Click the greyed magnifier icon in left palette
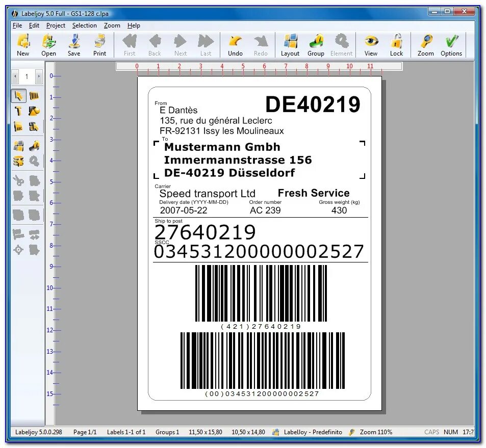This screenshot has height=448, width=486. [x=34, y=161]
